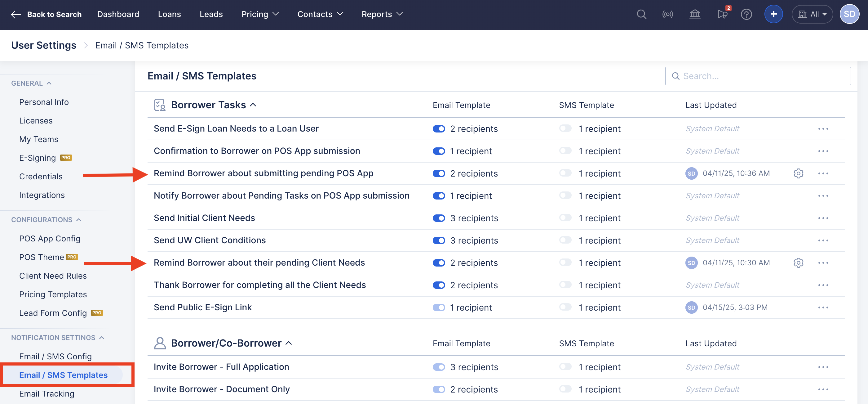Enable SMS toggle for Send UW Client Conditions
Image resolution: width=868 pixels, height=404 pixels.
[x=565, y=240]
